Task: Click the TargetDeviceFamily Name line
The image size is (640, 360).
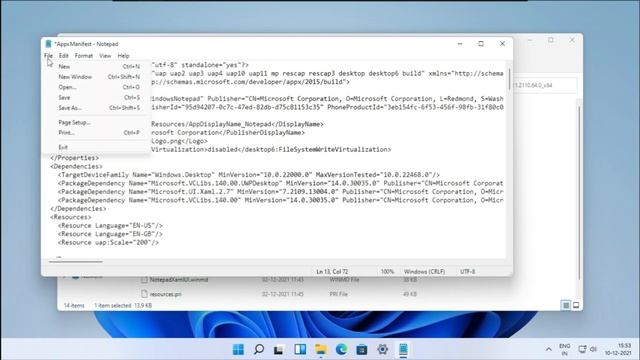Action: coord(249,175)
